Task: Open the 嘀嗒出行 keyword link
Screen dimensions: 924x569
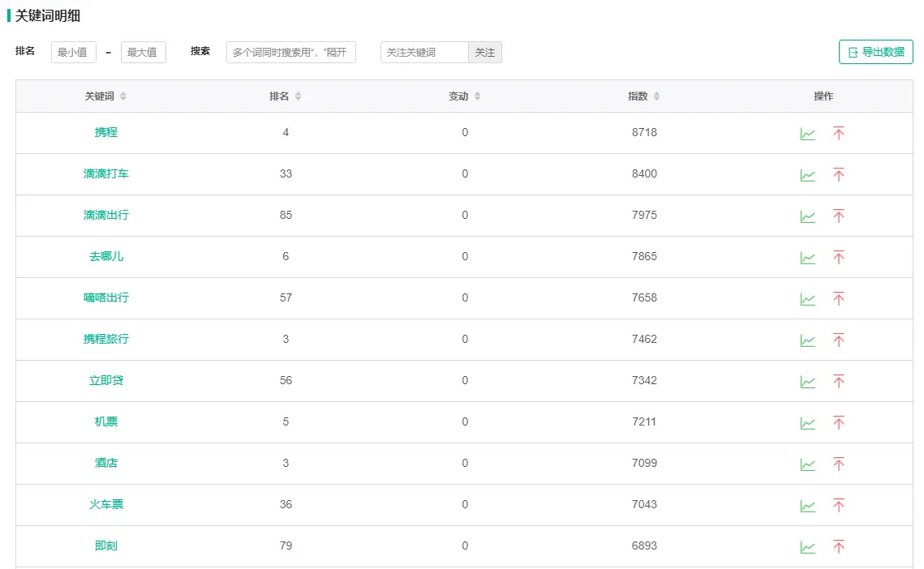Action: pos(106,297)
